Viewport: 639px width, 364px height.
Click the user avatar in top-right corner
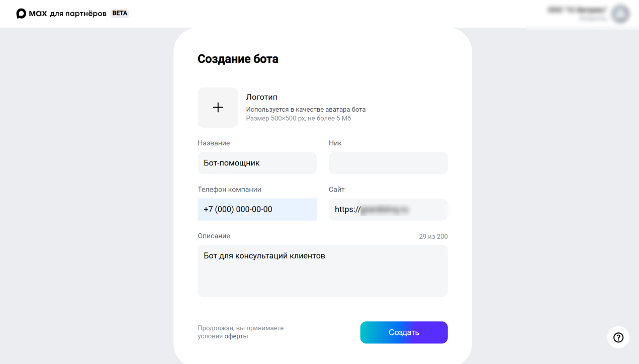620,14
